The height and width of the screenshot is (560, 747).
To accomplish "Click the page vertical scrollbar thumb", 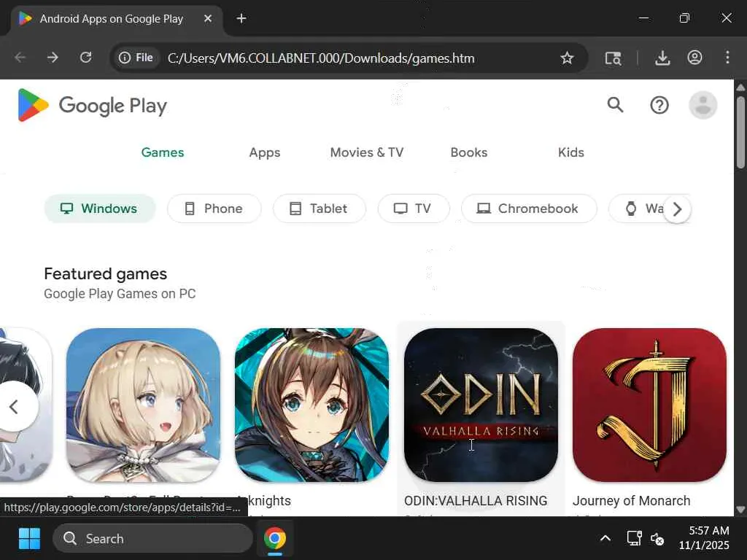I will coord(740,133).
